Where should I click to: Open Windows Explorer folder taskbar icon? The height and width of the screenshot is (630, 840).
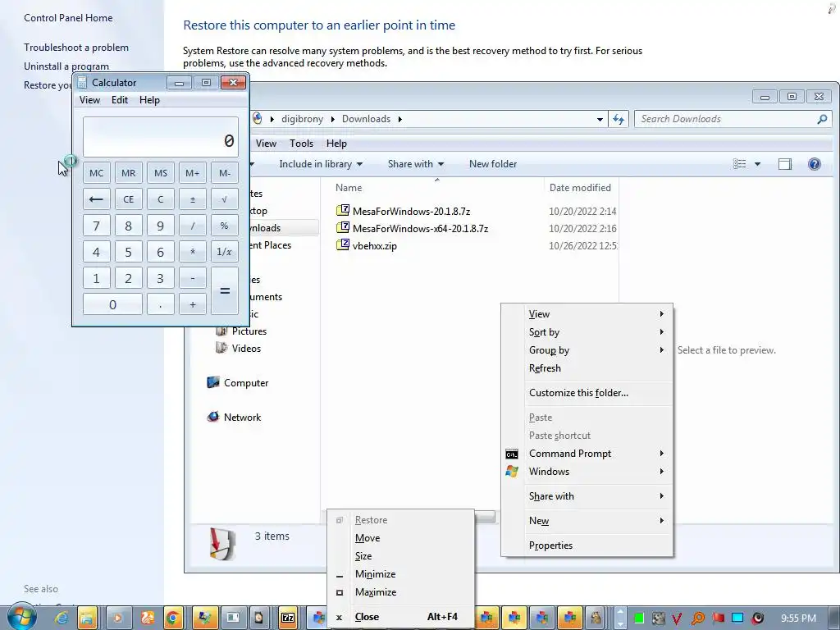(87, 618)
